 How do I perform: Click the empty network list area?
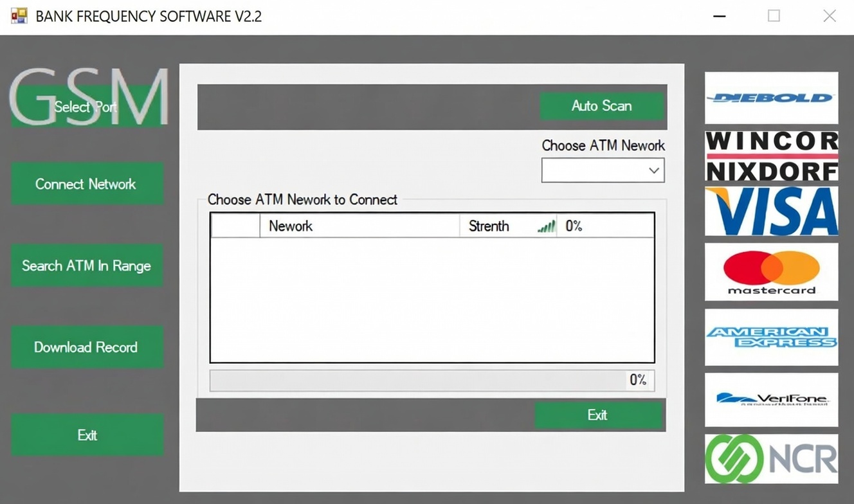pos(432,300)
